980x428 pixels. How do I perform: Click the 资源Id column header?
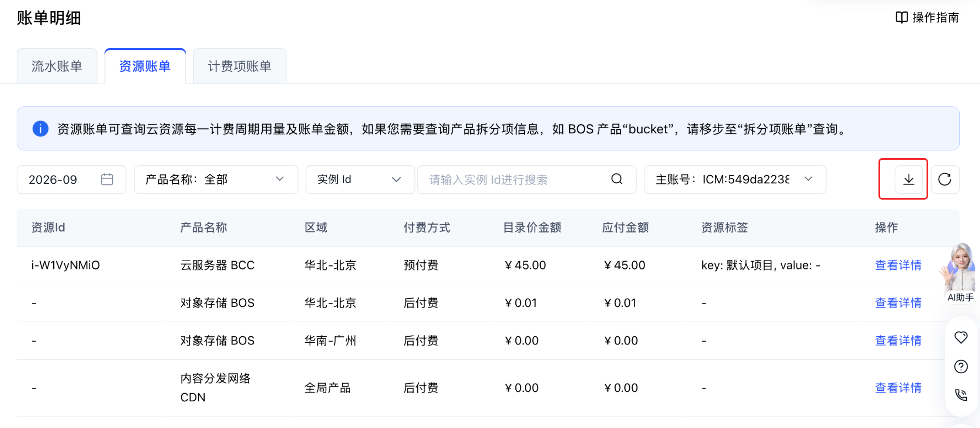48,227
